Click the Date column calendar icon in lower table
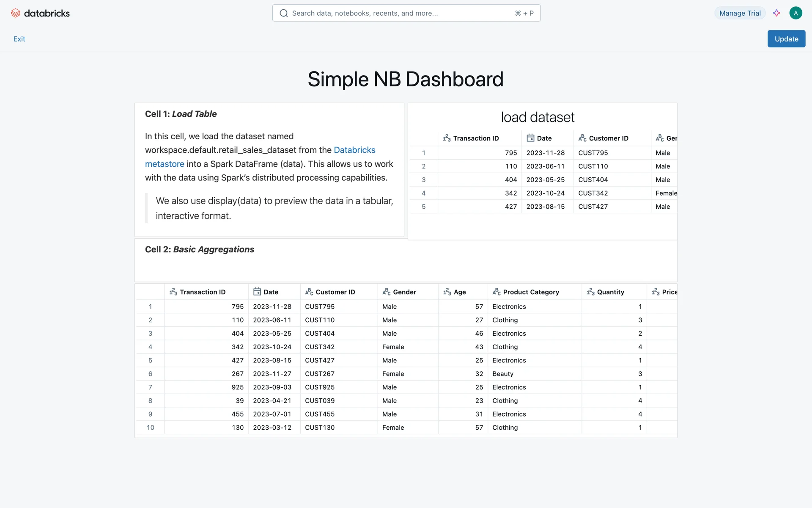 click(257, 292)
